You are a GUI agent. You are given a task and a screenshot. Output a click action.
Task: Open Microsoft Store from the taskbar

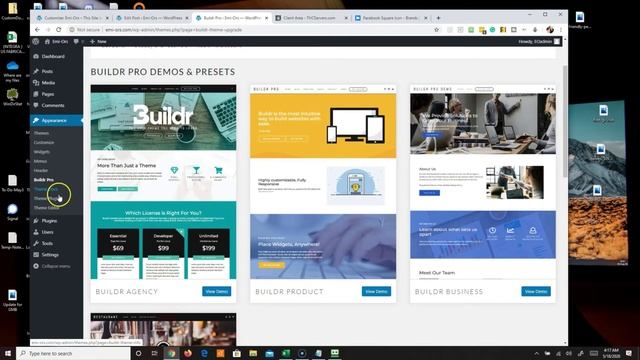point(237,353)
